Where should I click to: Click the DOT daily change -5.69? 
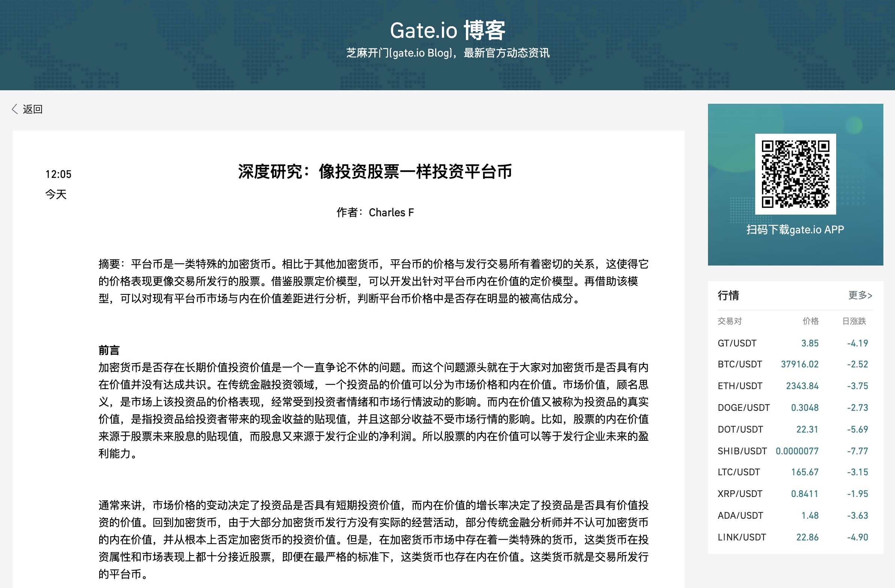coord(858,429)
